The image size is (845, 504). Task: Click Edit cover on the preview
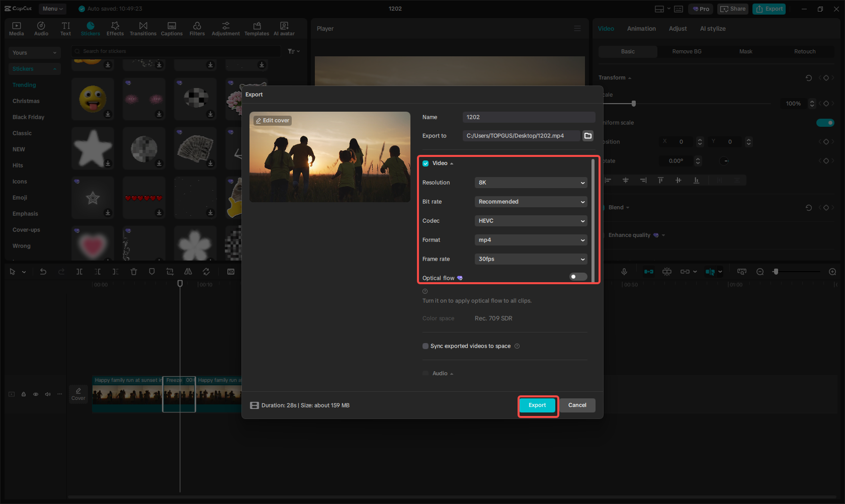(272, 120)
